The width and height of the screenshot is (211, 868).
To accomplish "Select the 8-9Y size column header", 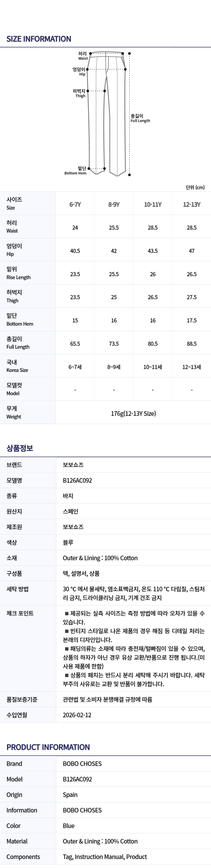I will [x=114, y=205].
